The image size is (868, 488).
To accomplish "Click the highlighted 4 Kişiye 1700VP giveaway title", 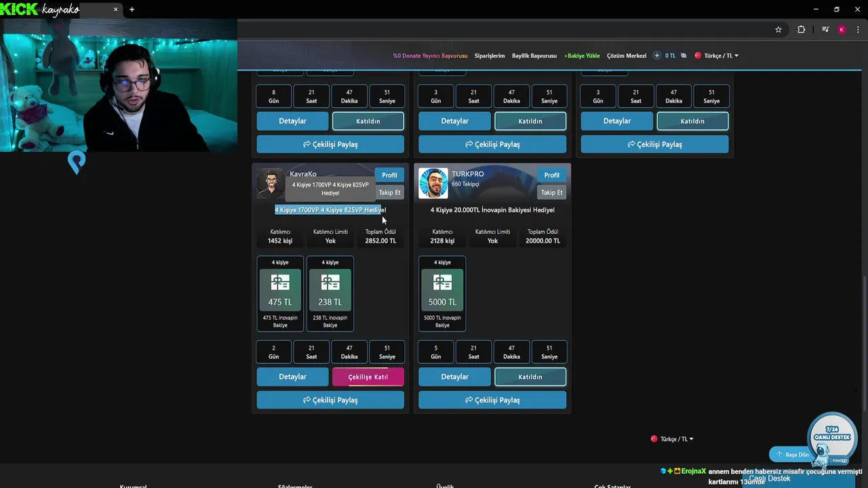I will tap(330, 210).
